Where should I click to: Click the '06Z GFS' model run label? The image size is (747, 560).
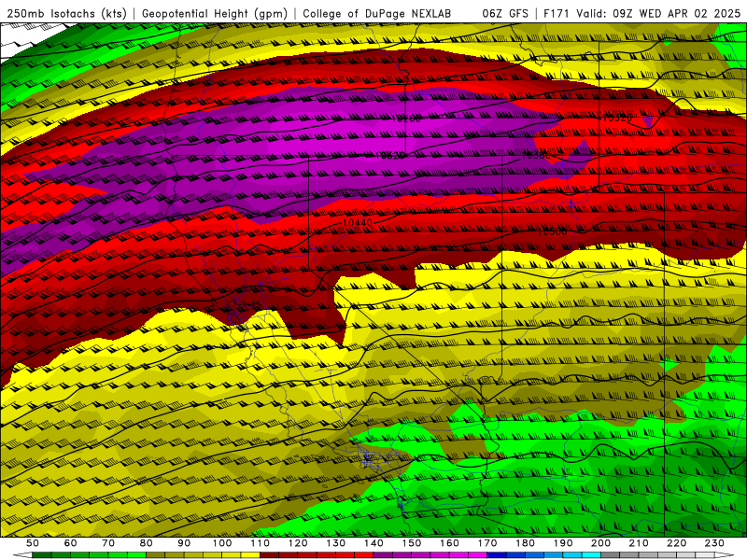(505, 13)
